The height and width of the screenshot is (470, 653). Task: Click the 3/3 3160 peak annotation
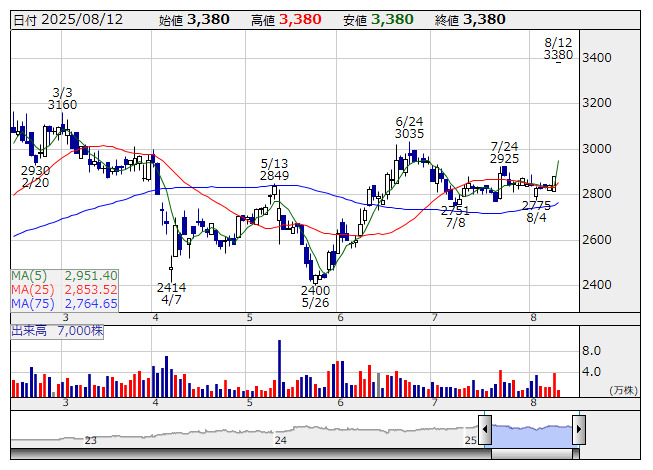click(62, 99)
